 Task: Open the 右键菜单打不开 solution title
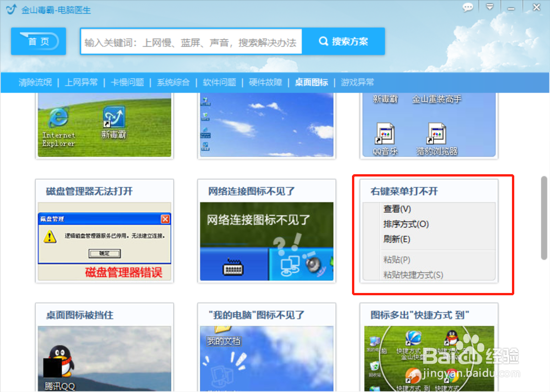pos(404,191)
